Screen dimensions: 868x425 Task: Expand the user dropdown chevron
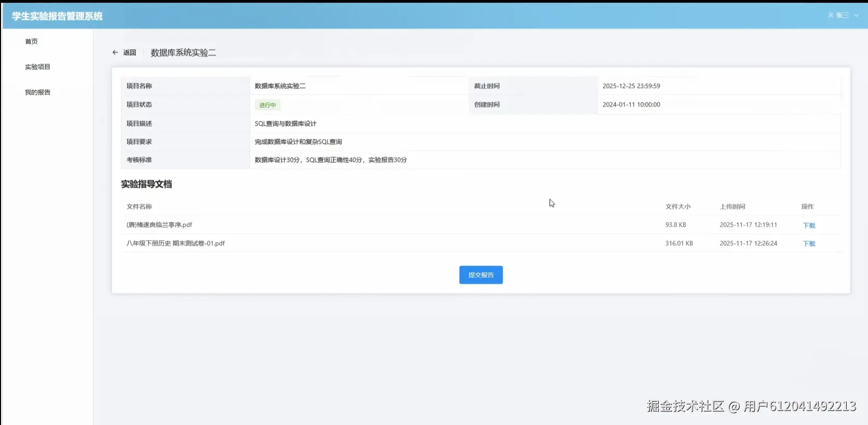(x=857, y=16)
